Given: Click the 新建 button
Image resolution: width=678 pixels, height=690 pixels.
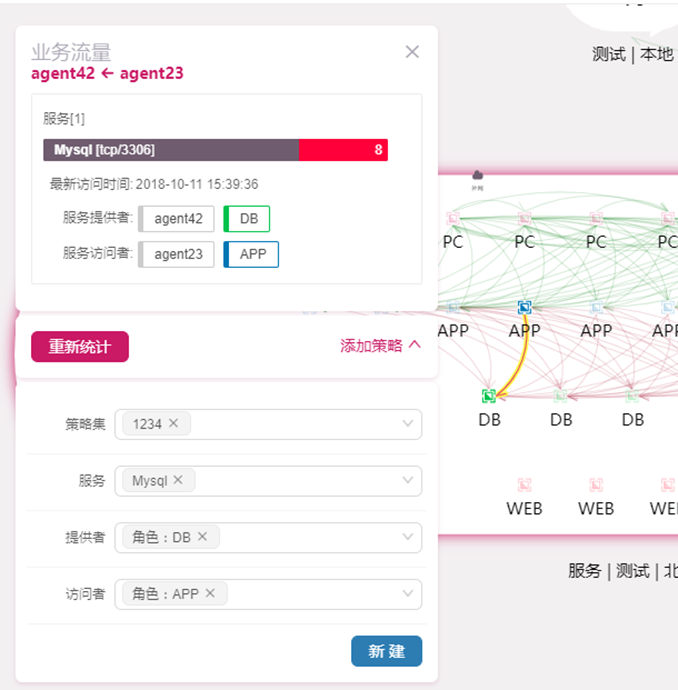Looking at the screenshot, I should pos(386,651).
